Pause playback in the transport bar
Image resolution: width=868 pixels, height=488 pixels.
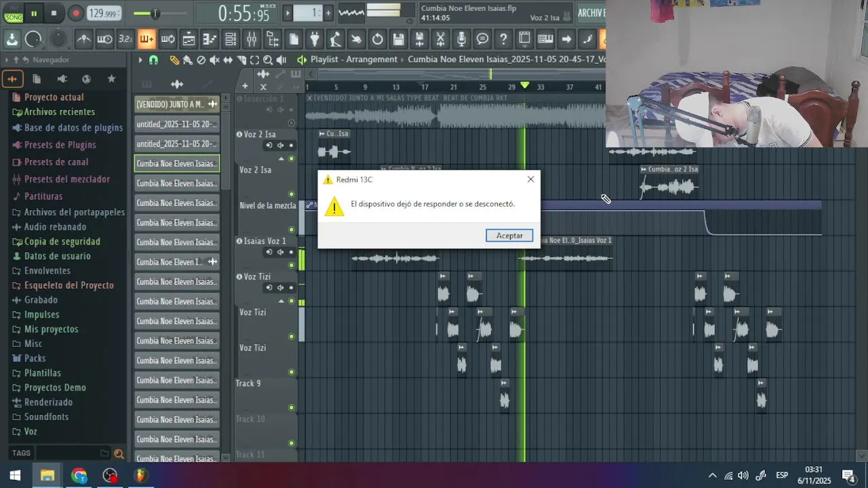click(x=33, y=13)
